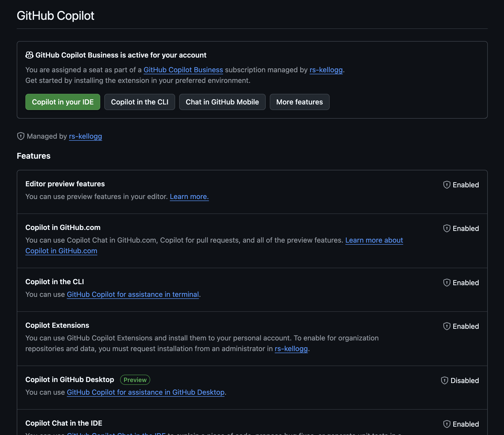
Task: Toggle the Disabled status for Copilot in GitHub Desktop
Action: coord(464,380)
